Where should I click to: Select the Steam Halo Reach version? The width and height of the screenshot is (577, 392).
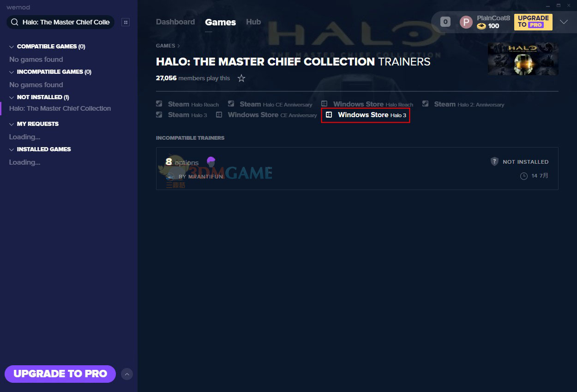[x=187, y=104]
